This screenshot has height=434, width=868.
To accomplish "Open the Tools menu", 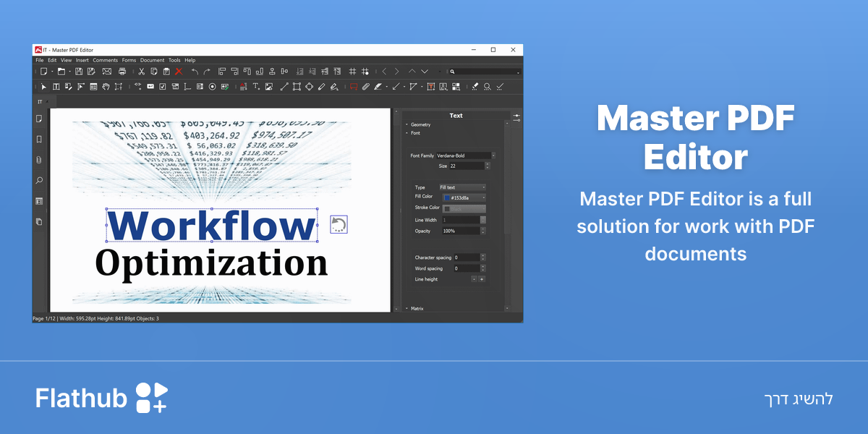I will coord(174,60).
